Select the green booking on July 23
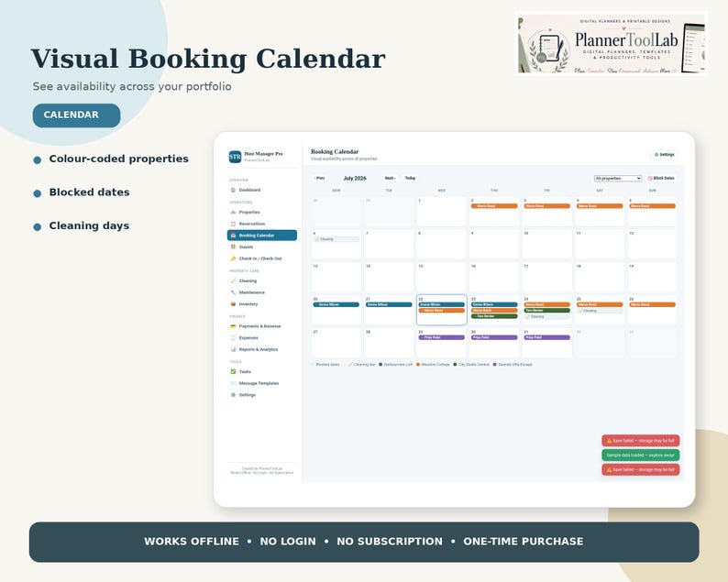 tap(494, 316)
